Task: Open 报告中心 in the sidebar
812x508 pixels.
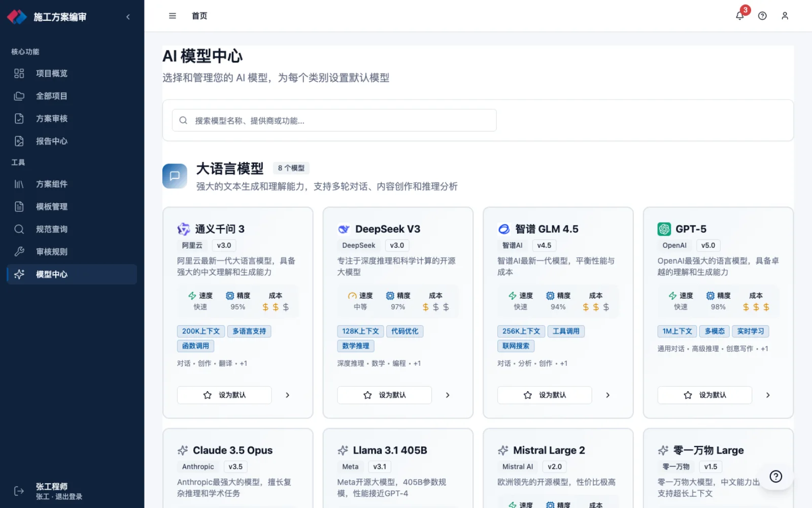Action: coord(72,141)
